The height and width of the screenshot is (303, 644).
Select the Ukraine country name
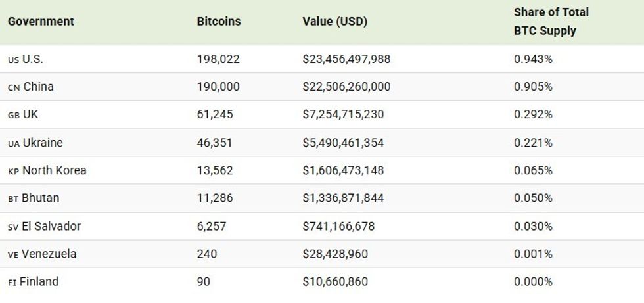43,143
